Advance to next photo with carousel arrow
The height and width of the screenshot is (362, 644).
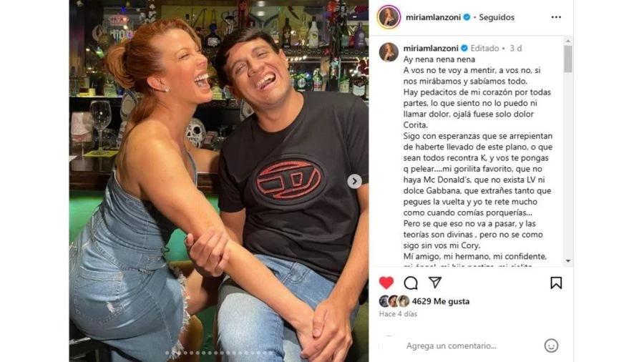click(x=354, y=182)
